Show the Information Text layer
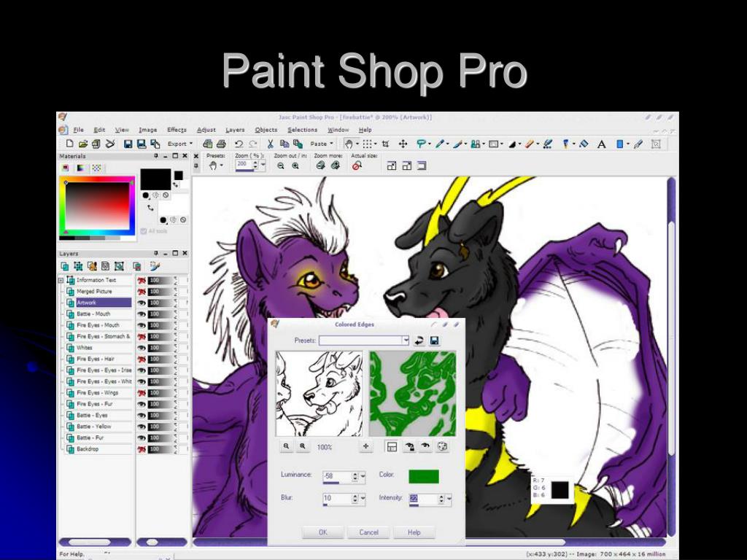747x560 pixels. click(142, 281)
